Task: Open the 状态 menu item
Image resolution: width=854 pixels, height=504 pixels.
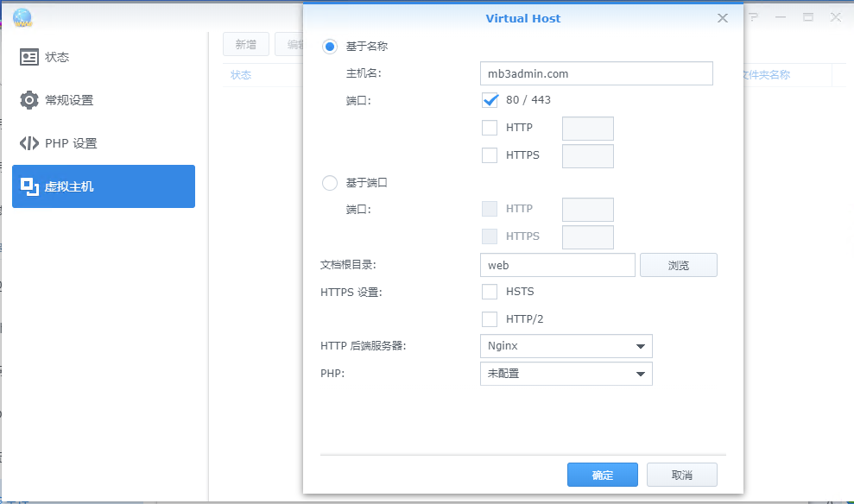Action: pos(104,57)
